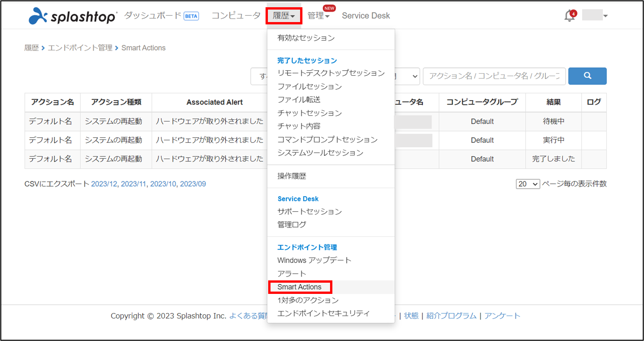This screenshot has width=644, height=341.
Task: Select 有効なセッション from the menu
Action: click(x=306, y=38)
